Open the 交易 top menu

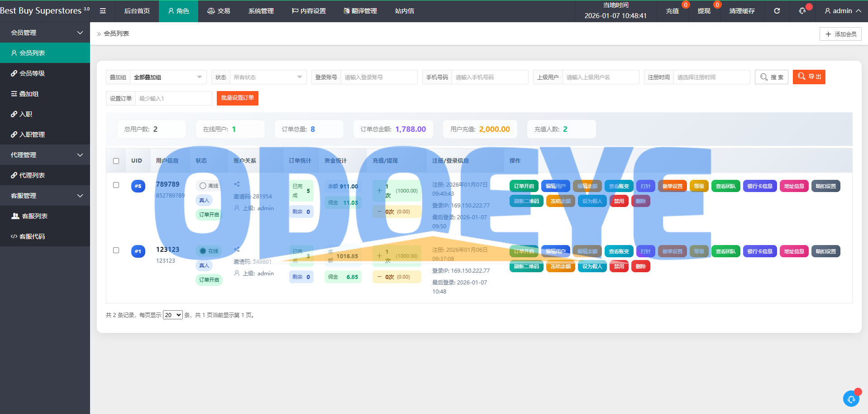click(219, 11)
